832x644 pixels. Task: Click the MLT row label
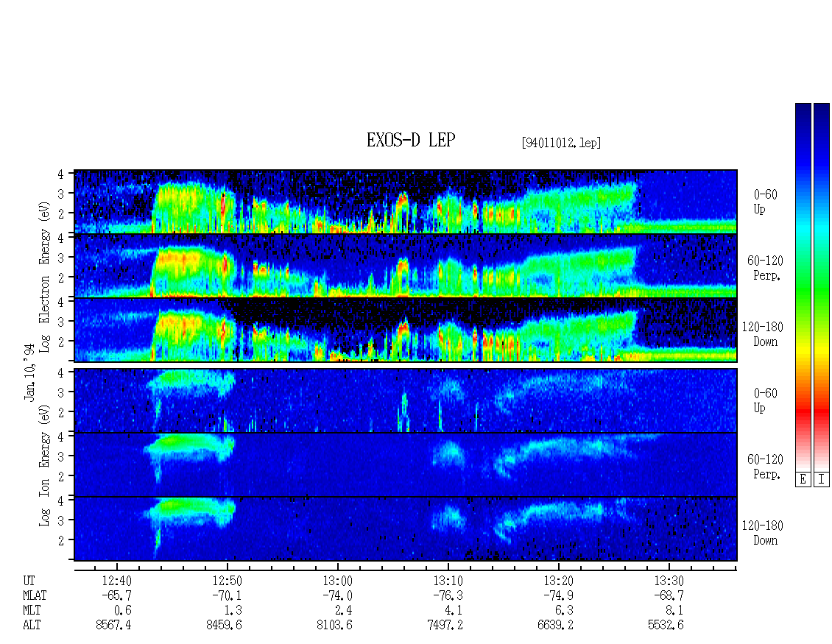click(x=32, y=611)
